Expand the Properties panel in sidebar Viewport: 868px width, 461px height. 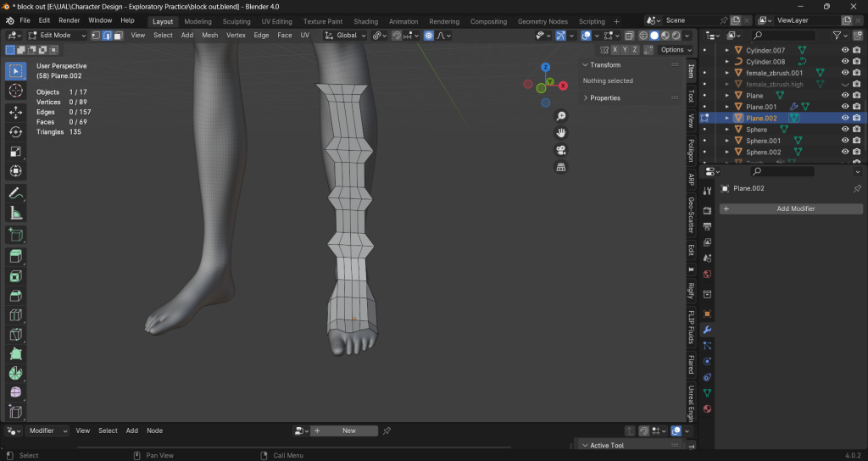[x=586, y=98]
